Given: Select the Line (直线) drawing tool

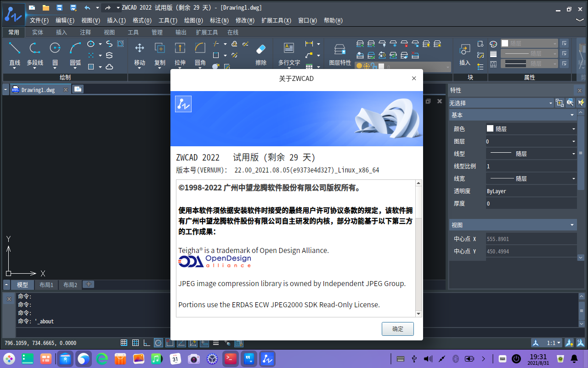Looking at the screenshot, I should click(15, 54).
